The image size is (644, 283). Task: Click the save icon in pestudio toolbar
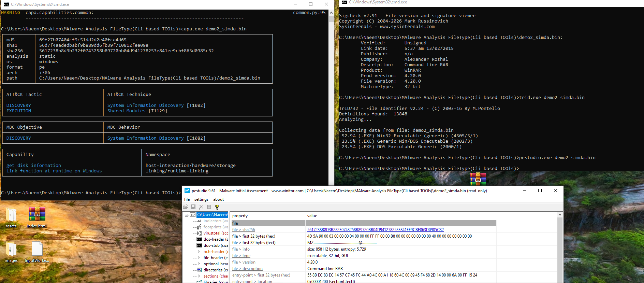click(193, 207)
